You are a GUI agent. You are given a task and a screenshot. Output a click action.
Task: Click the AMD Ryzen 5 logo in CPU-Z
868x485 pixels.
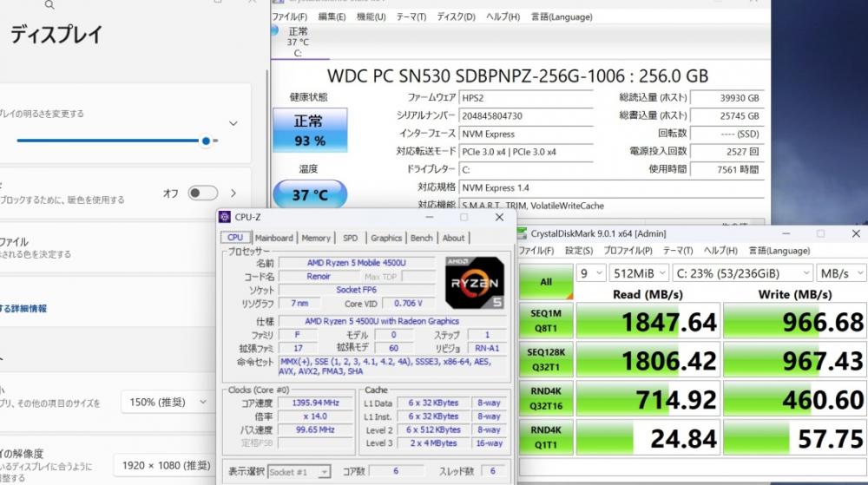(x=475, y=283)
